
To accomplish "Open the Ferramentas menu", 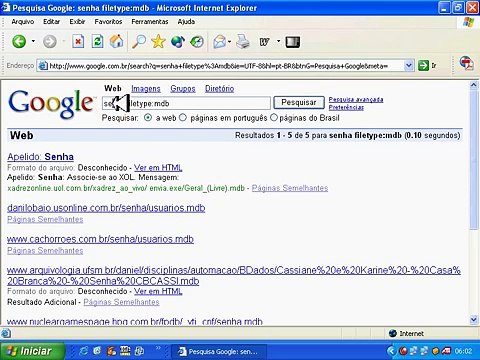I will tap(150, 22).
